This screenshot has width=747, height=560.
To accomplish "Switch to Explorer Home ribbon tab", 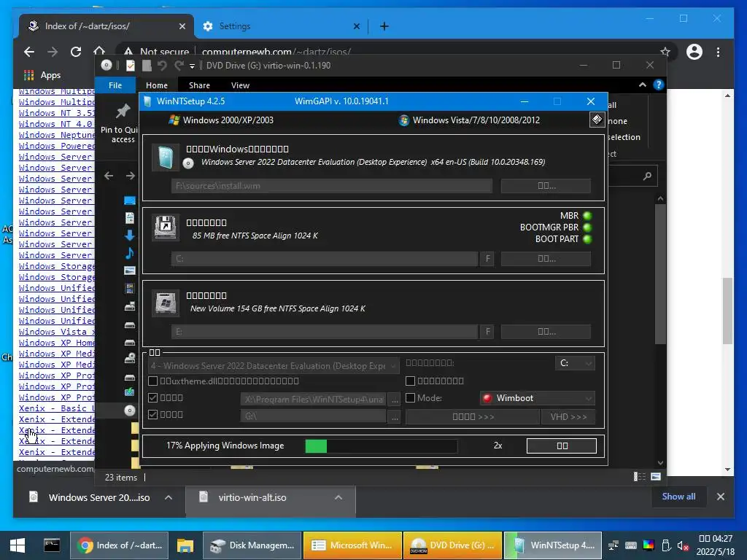I will tap(157, 85).
